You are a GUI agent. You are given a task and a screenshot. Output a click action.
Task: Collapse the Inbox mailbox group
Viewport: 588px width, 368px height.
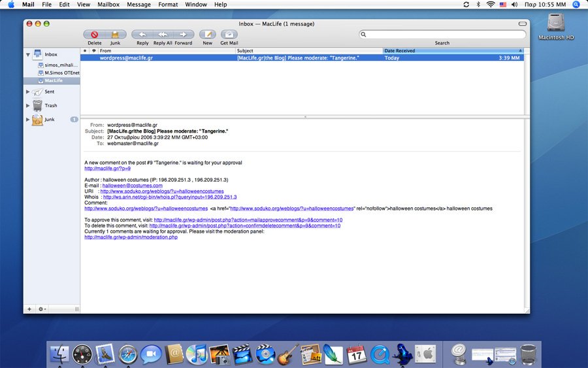click(x=28, y=54)
